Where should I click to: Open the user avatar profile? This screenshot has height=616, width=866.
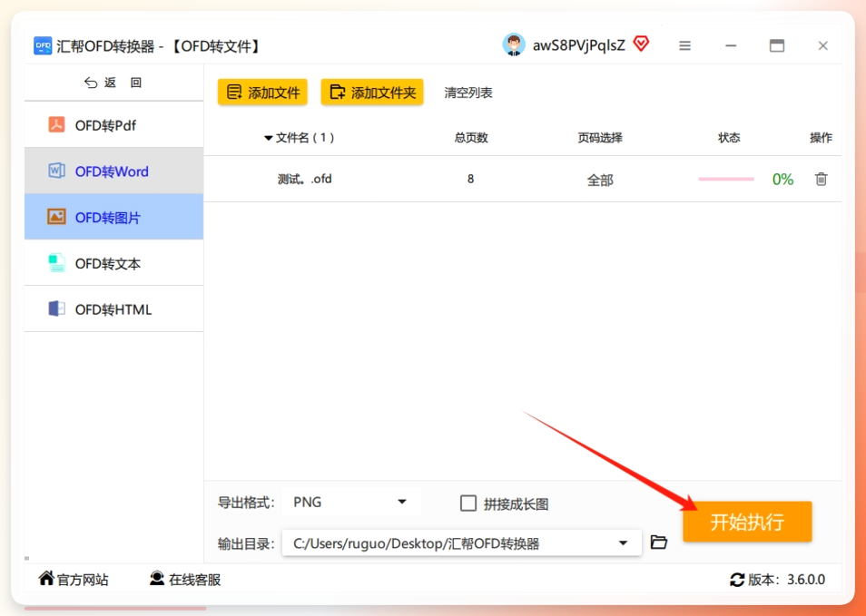514,44
